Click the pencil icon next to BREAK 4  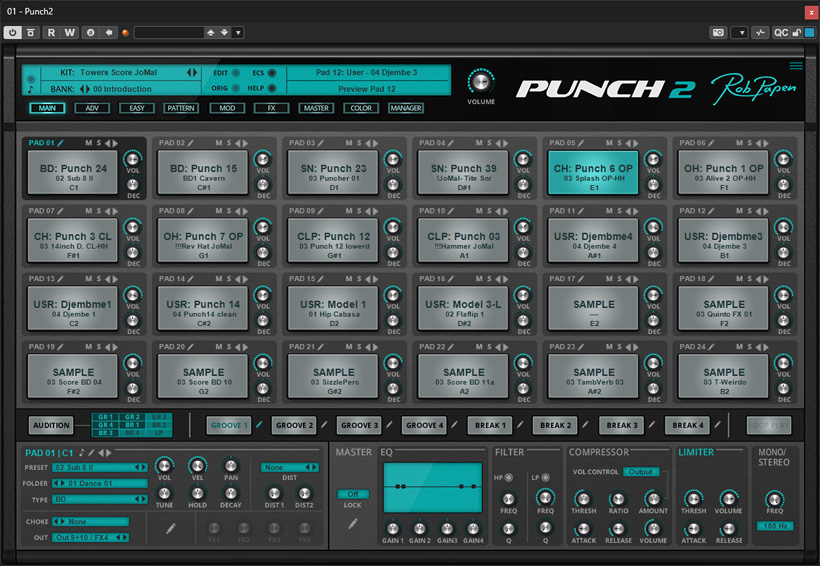pos(718,425)
